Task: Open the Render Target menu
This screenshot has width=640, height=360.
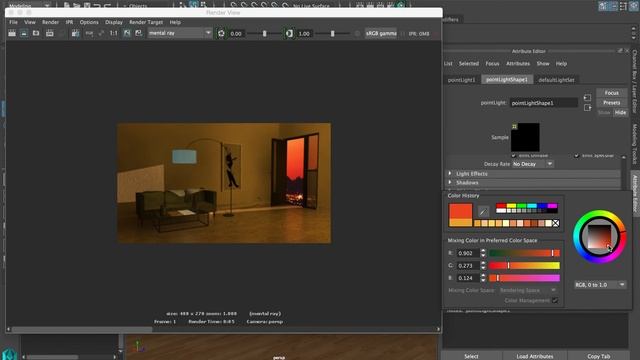Action: pos(146,22)
